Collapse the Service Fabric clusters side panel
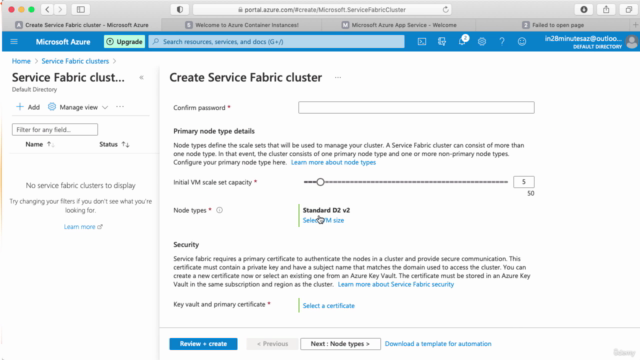 141,78
